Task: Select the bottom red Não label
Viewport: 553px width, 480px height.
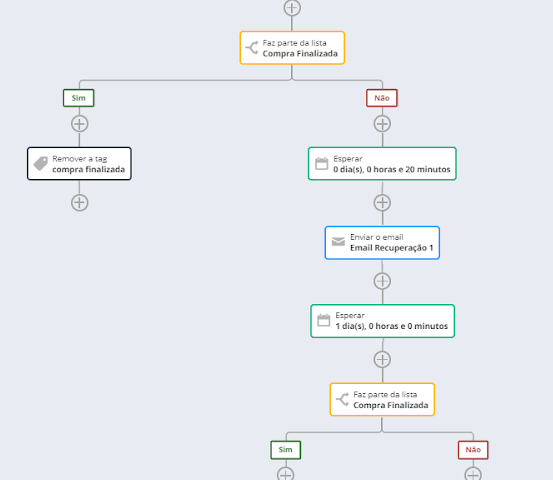Action: click(473, 450)
